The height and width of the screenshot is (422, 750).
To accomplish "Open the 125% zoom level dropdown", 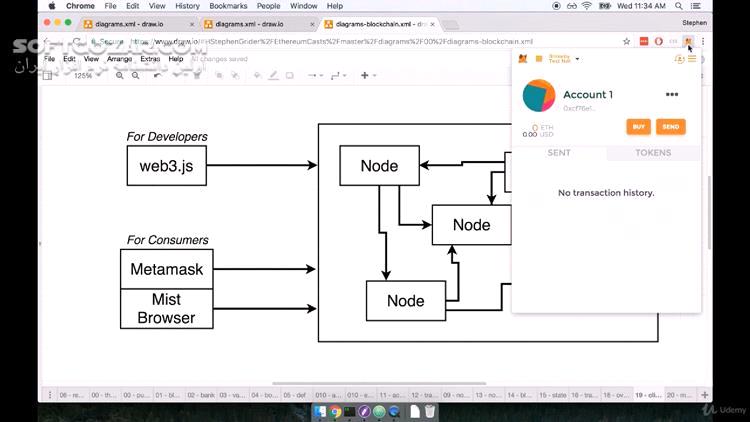I will [88, 76].
